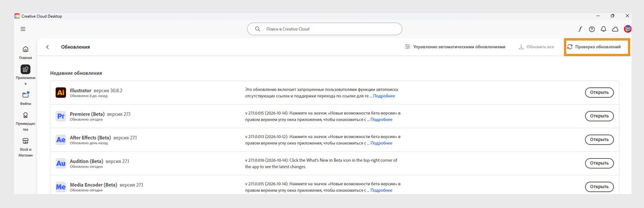Open the user profile avatar
Viewport: 644px width, 208px height.
pos(627,29)
